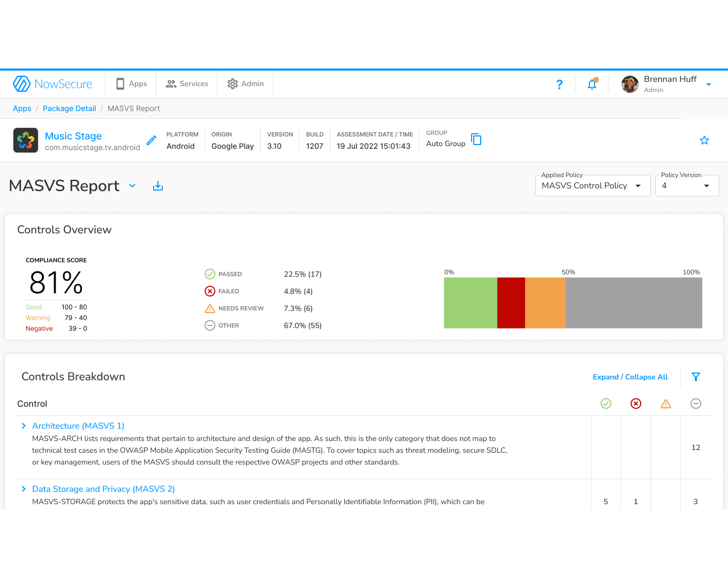
Task: Click the copy icon next to Auto Group
Action: 476,139
